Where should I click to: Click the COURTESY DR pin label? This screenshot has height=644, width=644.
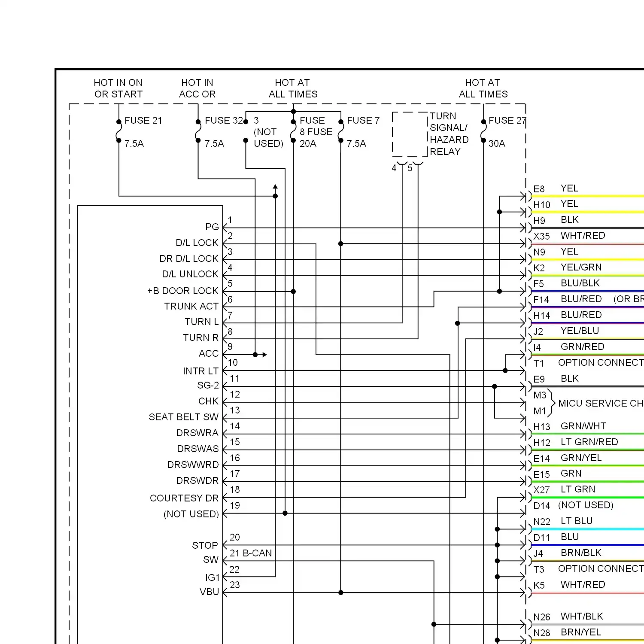(x=184, y=498)
